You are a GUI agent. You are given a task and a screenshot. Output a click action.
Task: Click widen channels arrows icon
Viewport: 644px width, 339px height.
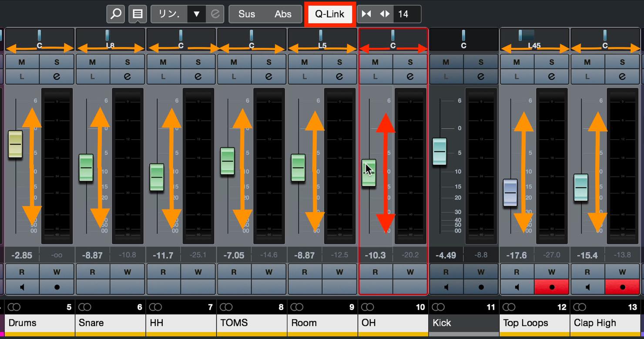pos(385,14)
